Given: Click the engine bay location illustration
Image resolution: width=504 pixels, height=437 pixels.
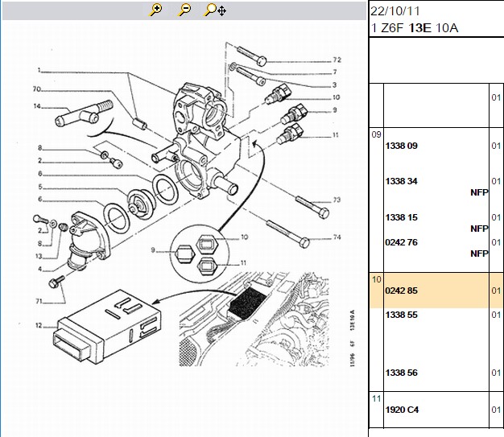Looking at the screenshot, I should (254, 319).
